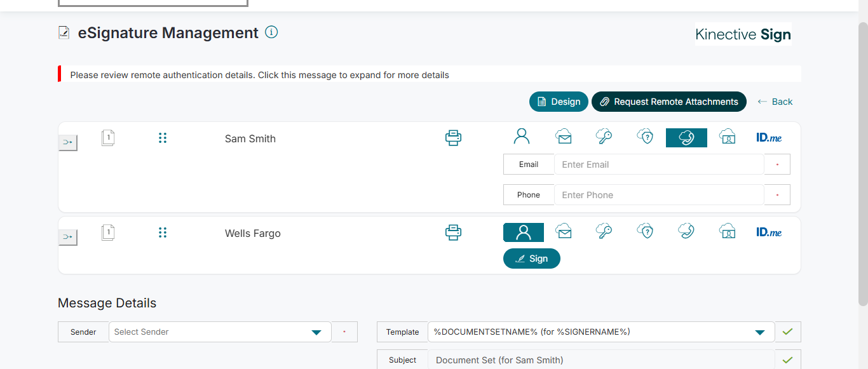Screen dimensions: 868x369
Task: Select ID.me verification for Wells Fargo
Action: (x=769, y=232)
